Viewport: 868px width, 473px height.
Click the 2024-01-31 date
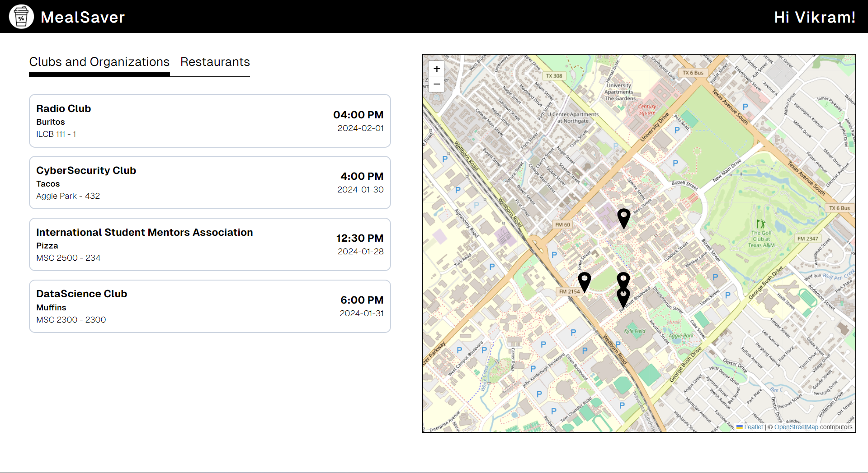click(362, 314)
